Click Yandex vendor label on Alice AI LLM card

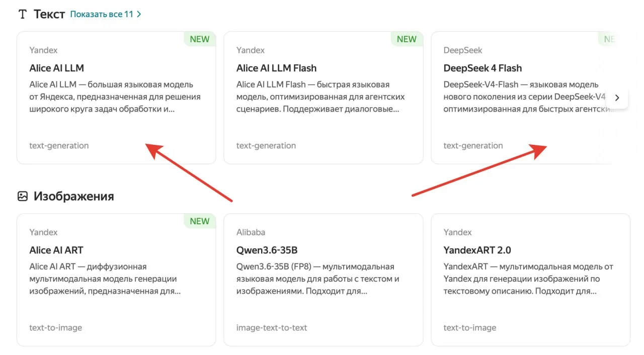click(44, 50)
